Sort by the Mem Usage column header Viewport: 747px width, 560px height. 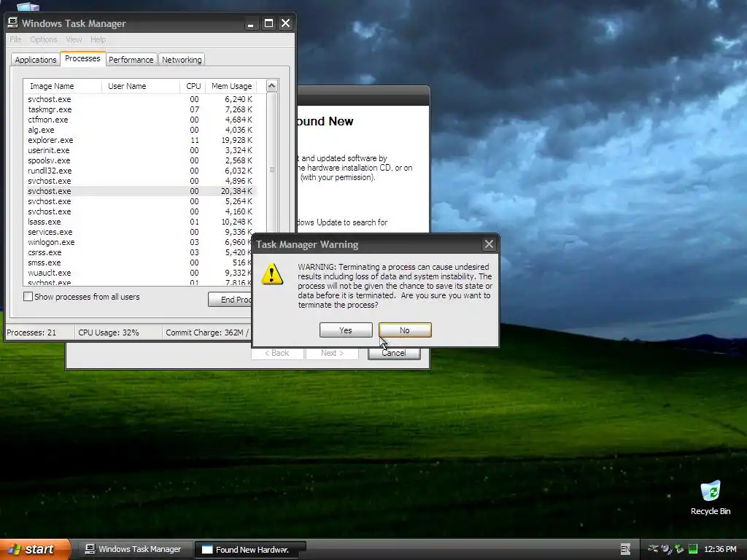231,86
